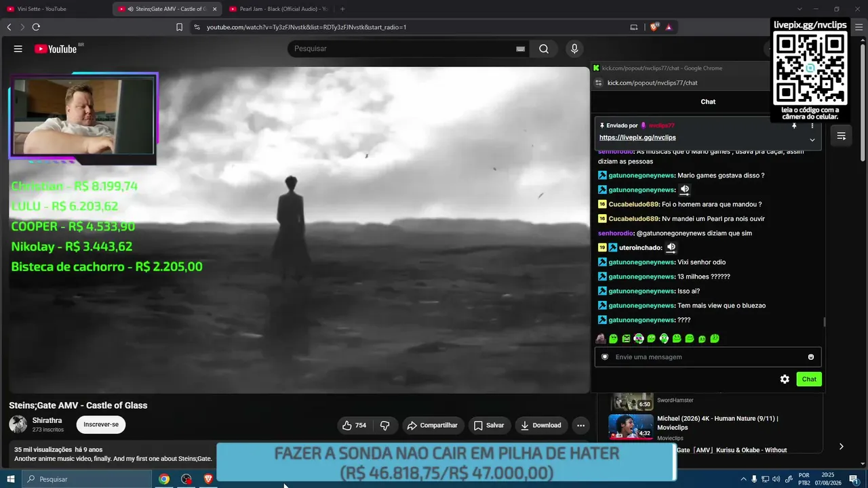Open the livepix.gg/nvclips pinned link

click(x=637, y=138)
